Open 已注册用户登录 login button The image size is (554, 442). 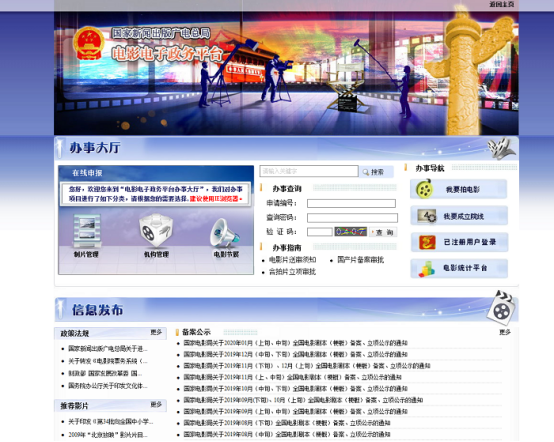[459, 242]
